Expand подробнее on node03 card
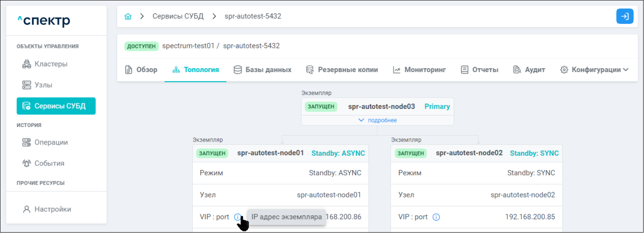This screenshot has width=644, height=233. 377,120
